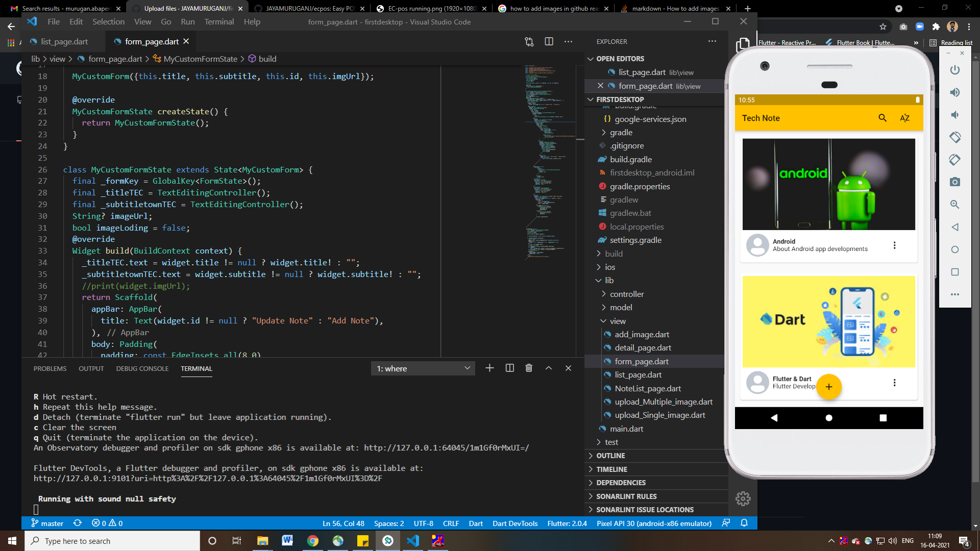
Task: Click the emulator power button icon
Action: point(954,70)
